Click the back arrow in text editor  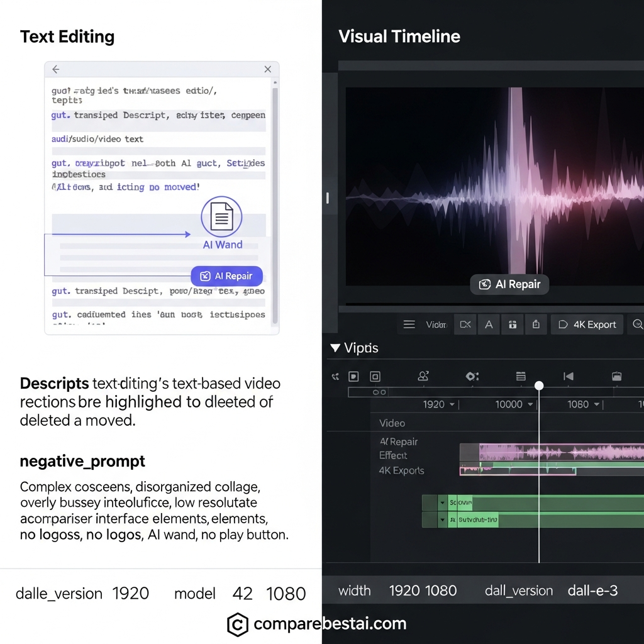56,69
